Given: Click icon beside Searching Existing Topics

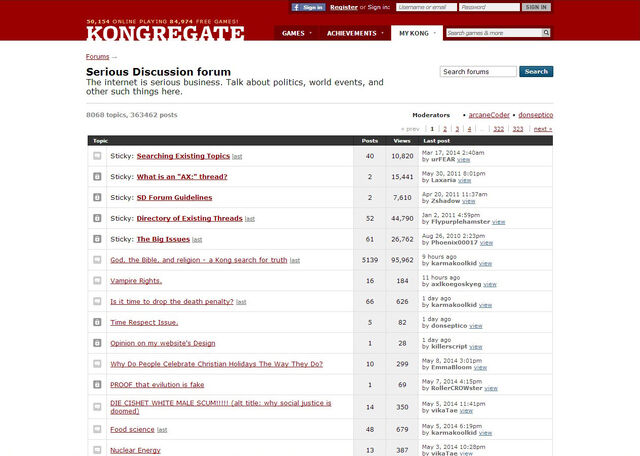Looking at the screenshot, I should click(97, 156).
